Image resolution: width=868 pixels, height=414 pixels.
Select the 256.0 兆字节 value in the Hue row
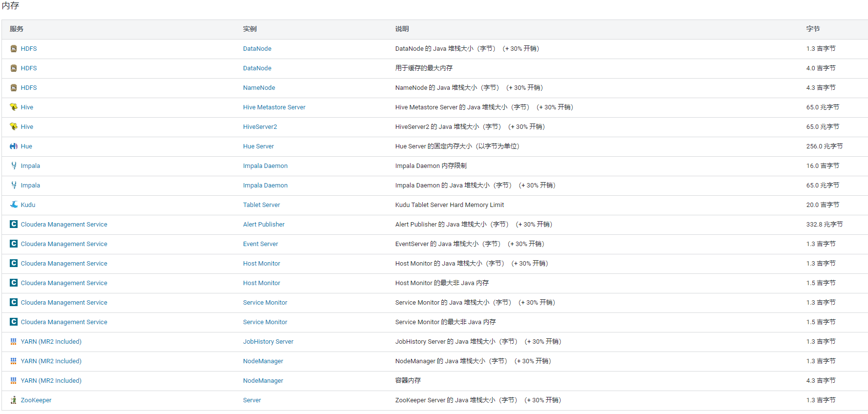[825, 146]
